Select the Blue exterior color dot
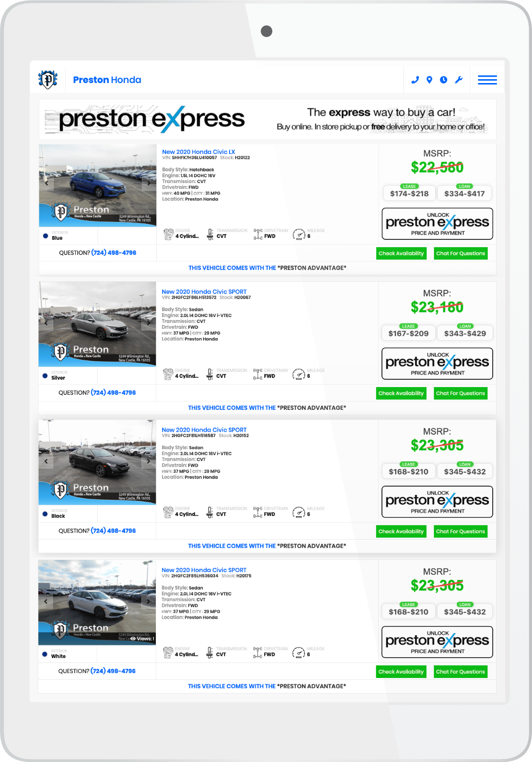Viewport: 532px width, 762px height. tap(46, 237)
